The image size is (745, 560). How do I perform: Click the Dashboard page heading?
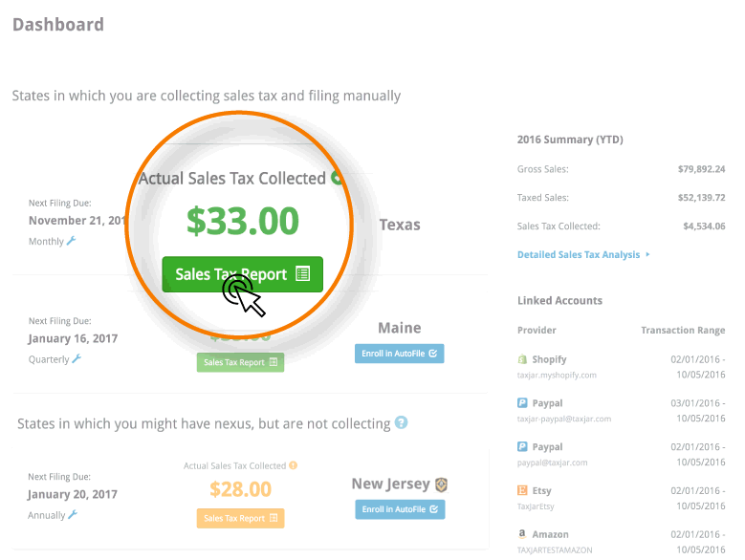coord(57,25)
